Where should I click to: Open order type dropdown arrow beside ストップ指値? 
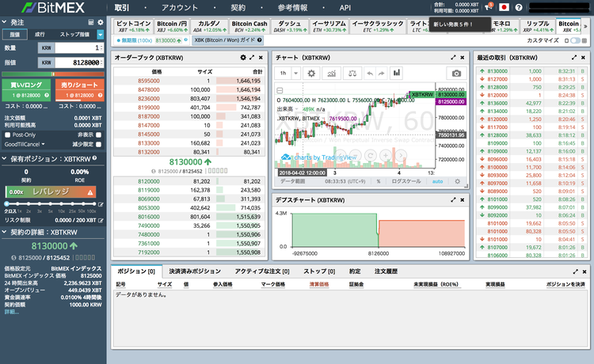[x=100, y=35]
